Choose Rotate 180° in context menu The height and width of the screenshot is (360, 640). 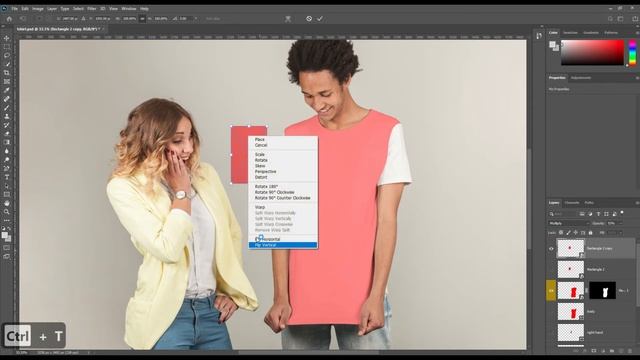(x=283, y=187)
